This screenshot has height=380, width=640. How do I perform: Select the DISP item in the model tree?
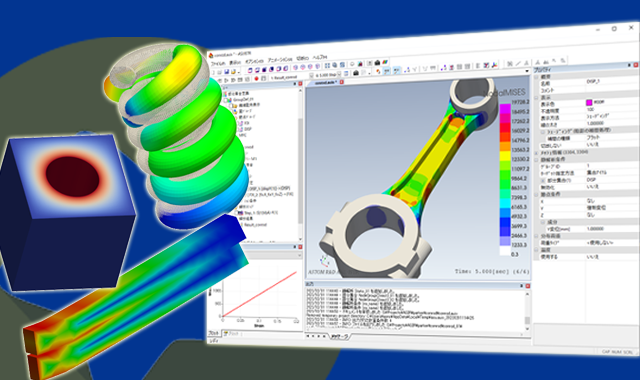pyautogui.click(x=248, y=129)
